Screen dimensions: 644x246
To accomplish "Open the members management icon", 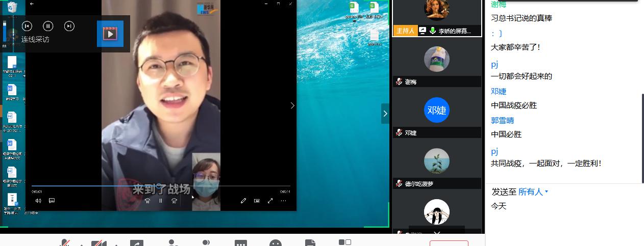I will 207,243.
